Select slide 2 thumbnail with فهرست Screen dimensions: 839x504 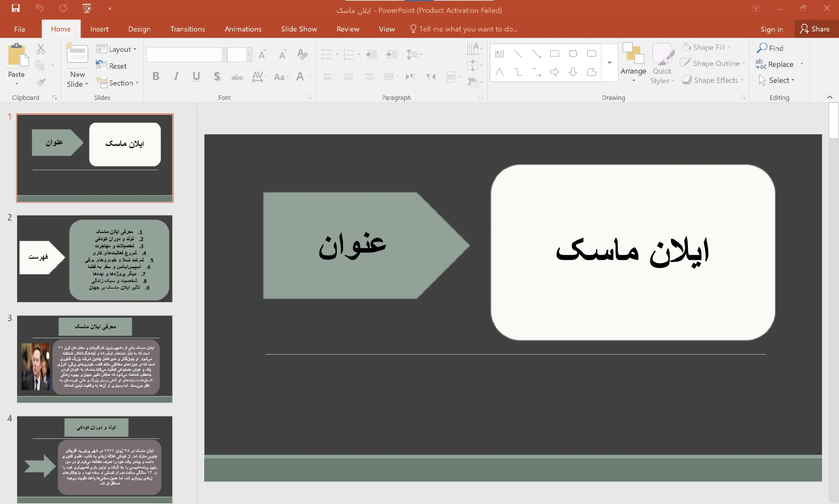point(95,259)
